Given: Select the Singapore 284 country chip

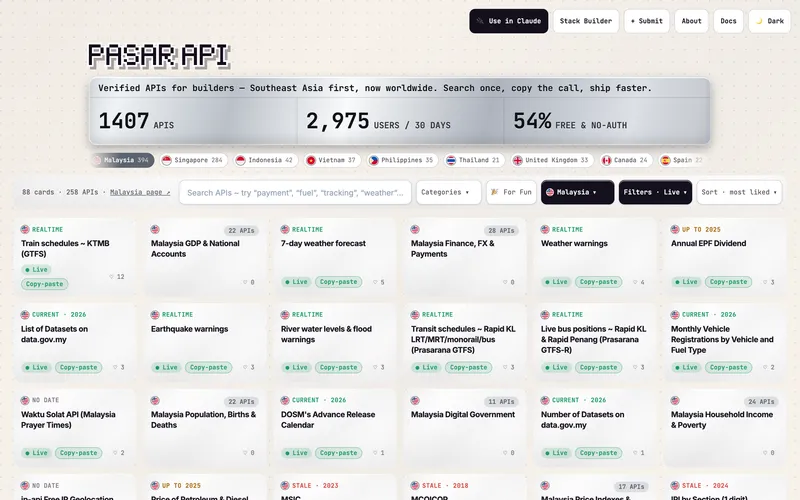Looking at the screenshot, I should [x=194, y=160].
